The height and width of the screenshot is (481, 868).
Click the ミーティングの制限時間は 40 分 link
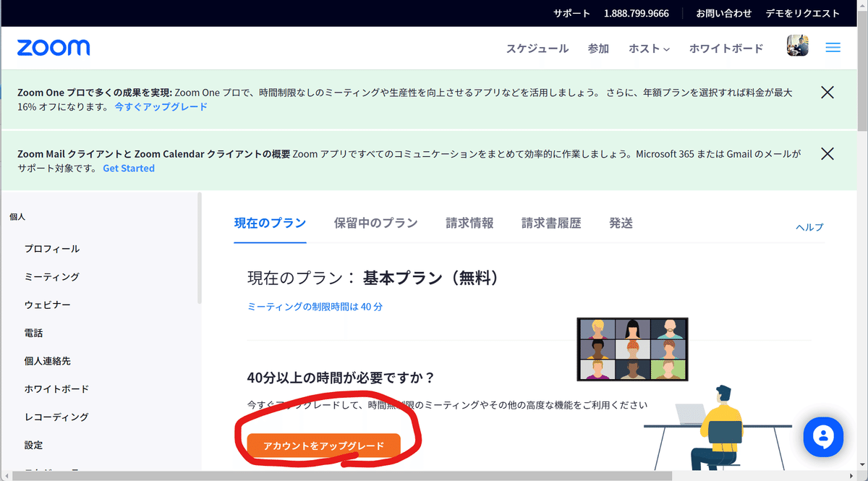315,307
